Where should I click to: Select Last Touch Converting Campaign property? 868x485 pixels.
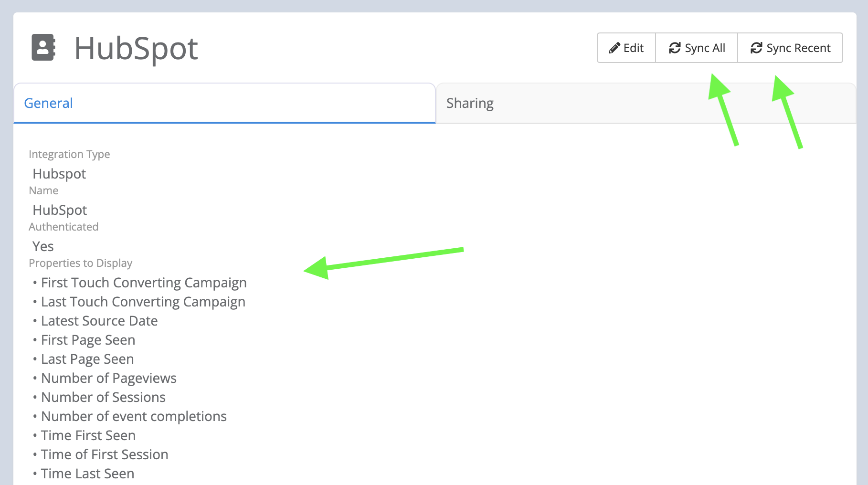click(x=143, y=302)
